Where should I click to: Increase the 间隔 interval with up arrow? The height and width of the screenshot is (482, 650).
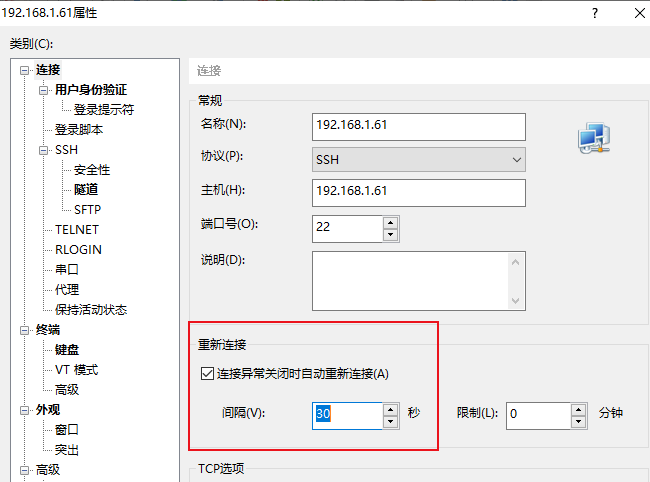pos(390,410)
